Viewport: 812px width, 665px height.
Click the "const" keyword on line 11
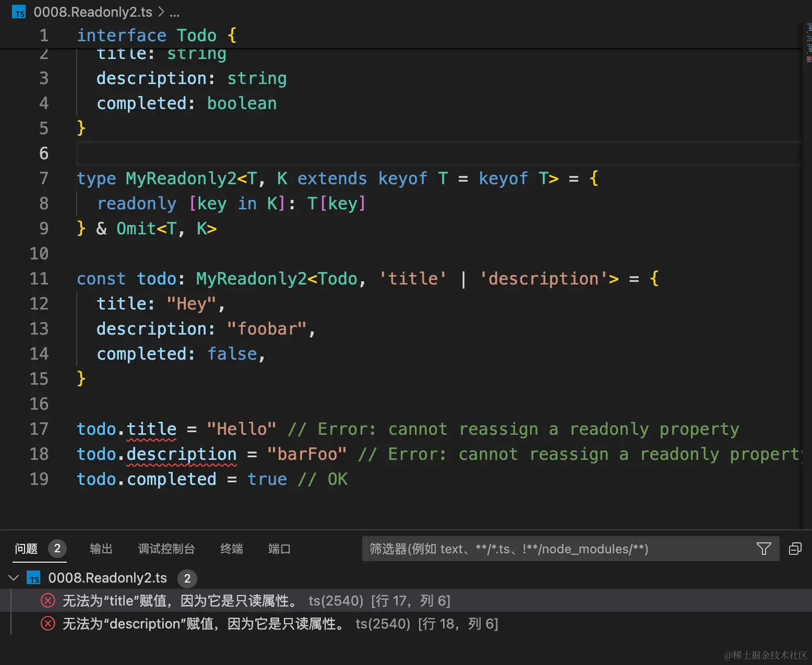click(x=101, y=279)
